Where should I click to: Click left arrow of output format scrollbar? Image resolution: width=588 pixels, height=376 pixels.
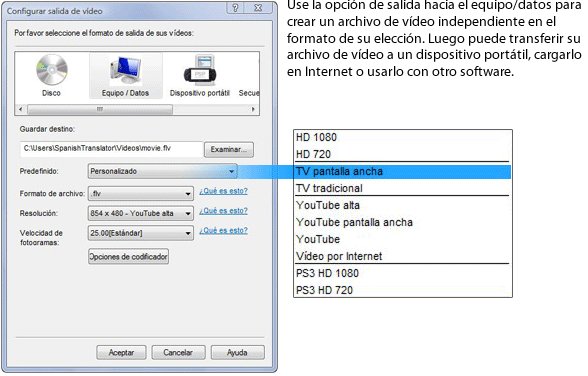(21, 109)
